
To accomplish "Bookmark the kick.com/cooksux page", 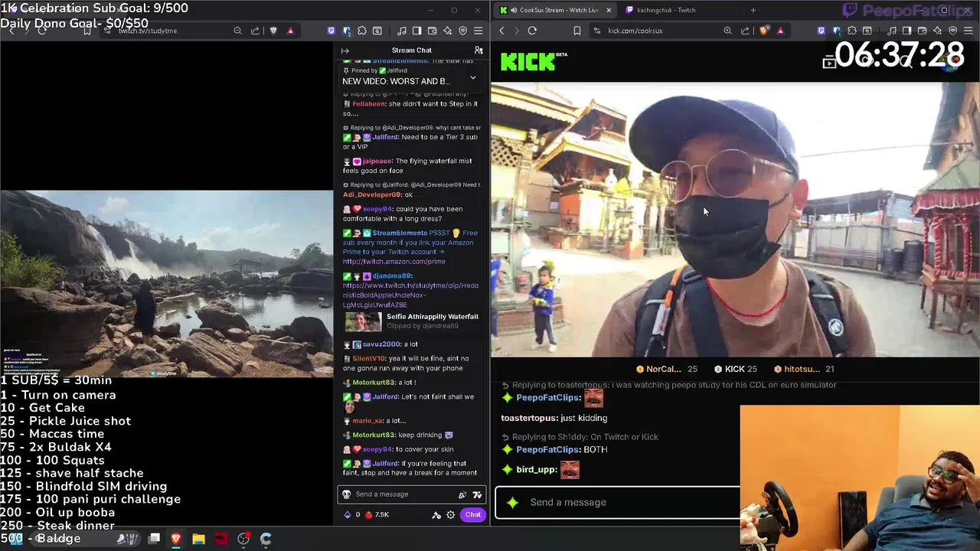I will click(577, 31).
